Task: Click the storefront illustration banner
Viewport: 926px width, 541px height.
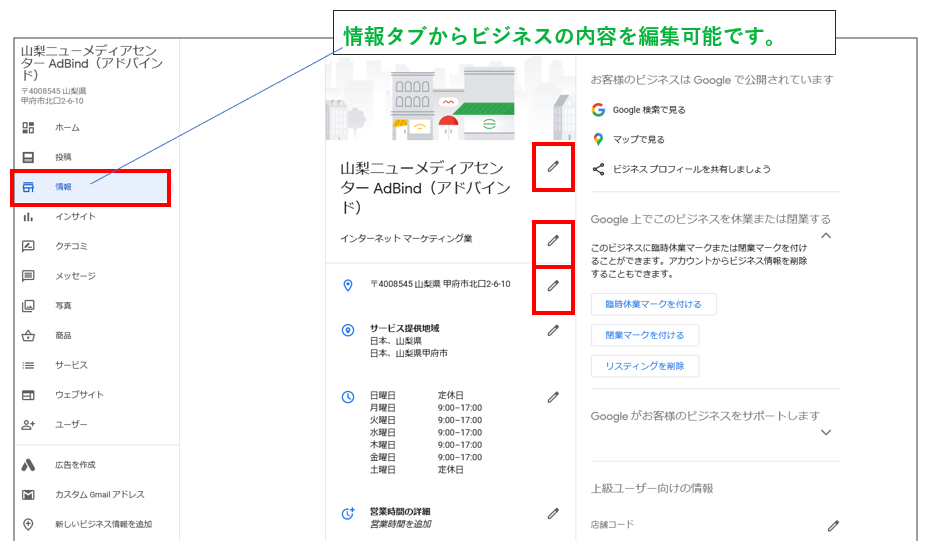Action: tap(450, 99)
